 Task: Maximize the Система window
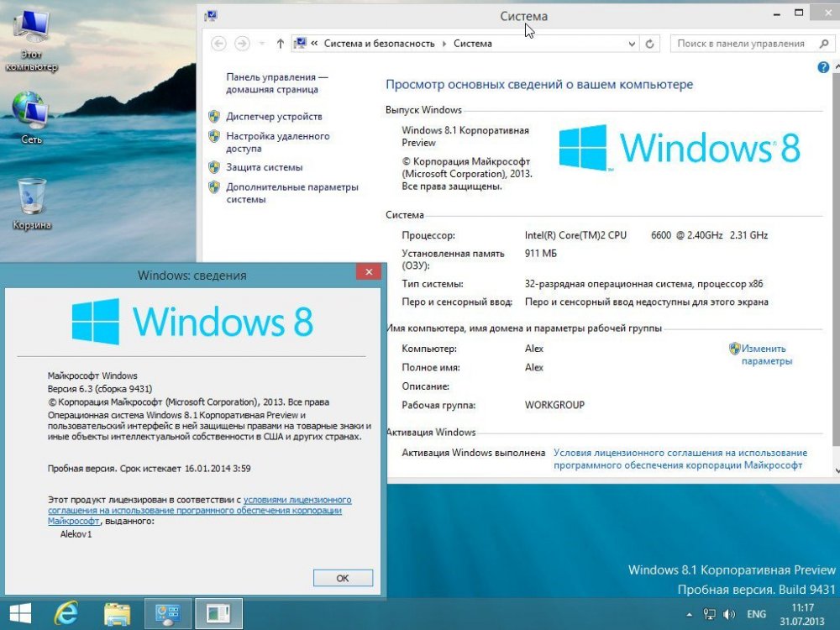[x=799, y=13]
